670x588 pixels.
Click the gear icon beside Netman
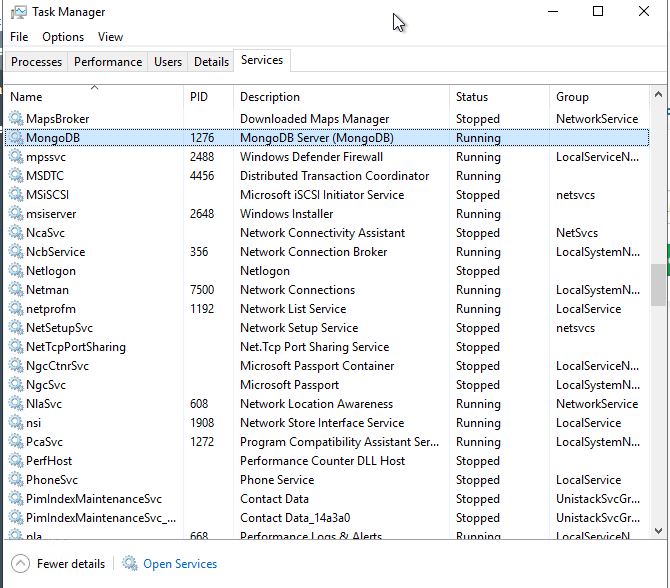(16, 289)
